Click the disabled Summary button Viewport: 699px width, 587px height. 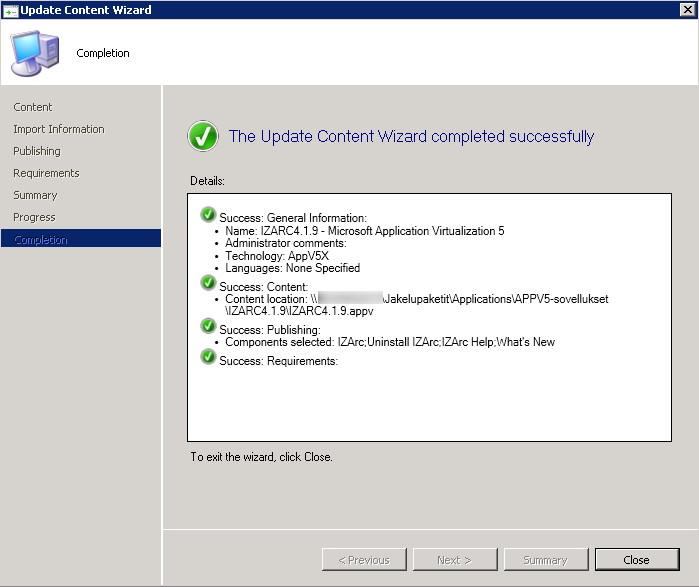[546, 559]
